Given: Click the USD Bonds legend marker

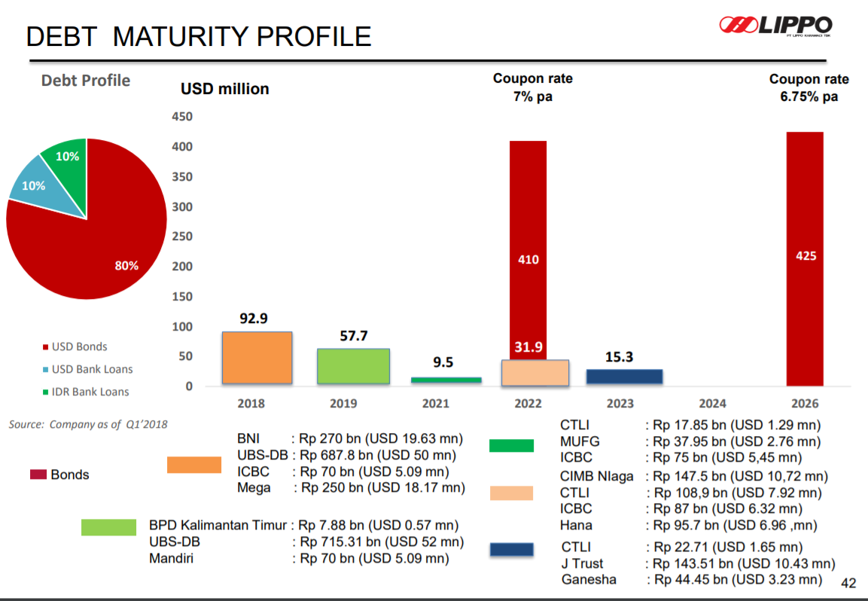Looking at the screenshot, I should pos(45,346).
